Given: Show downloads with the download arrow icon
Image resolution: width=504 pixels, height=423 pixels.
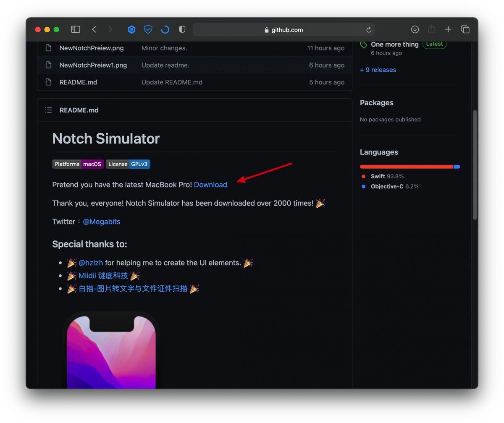Looking at the screenshot, I should click(415, 29).
